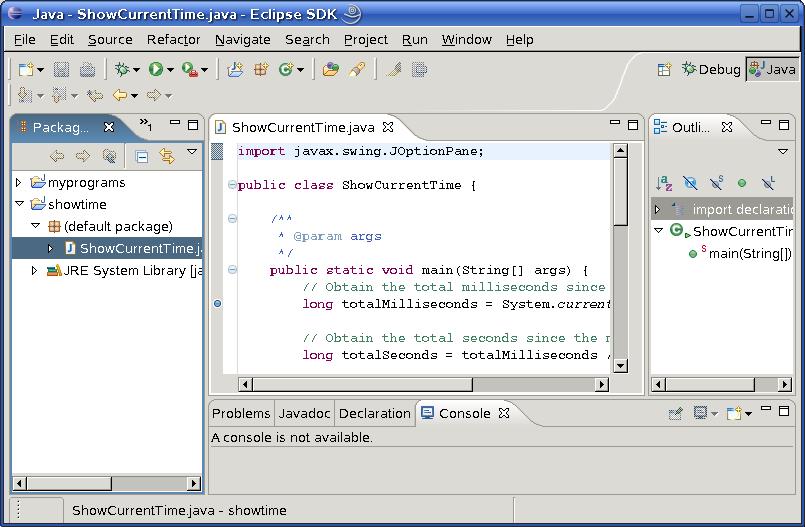Select the Java perspective button
The image size is (805, 527).
pos(772,69)
